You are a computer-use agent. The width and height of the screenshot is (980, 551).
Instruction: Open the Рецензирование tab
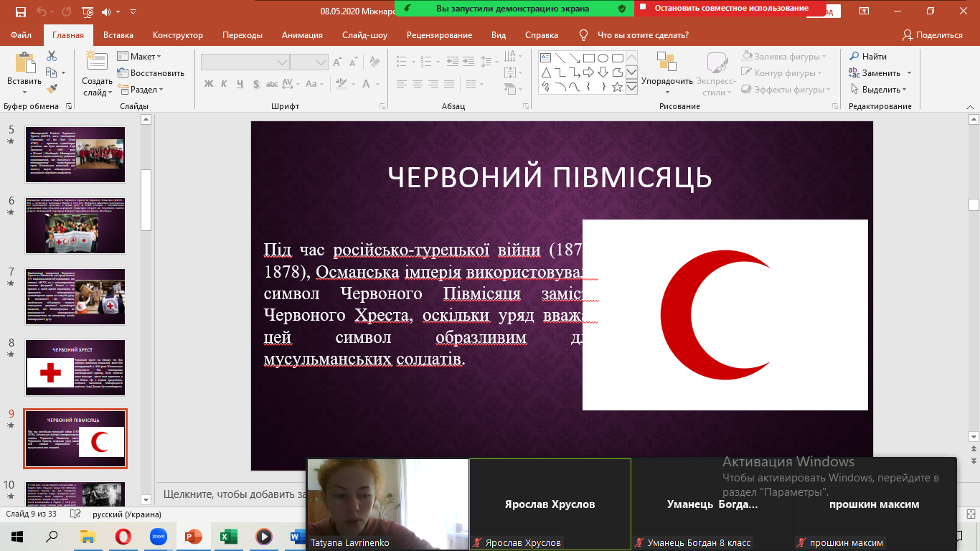pos(439,35)
